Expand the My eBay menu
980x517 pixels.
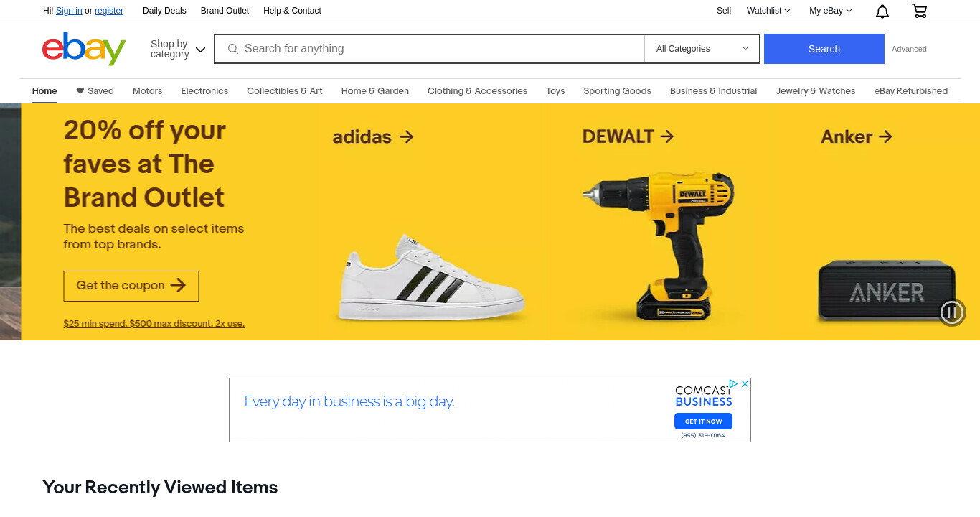831,11
